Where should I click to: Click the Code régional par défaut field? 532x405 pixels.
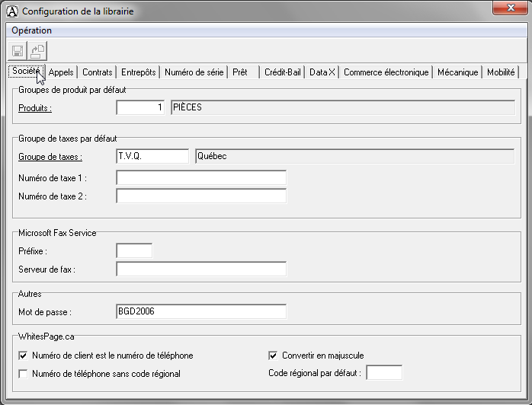pyautogui.click(x=384, y=373)
